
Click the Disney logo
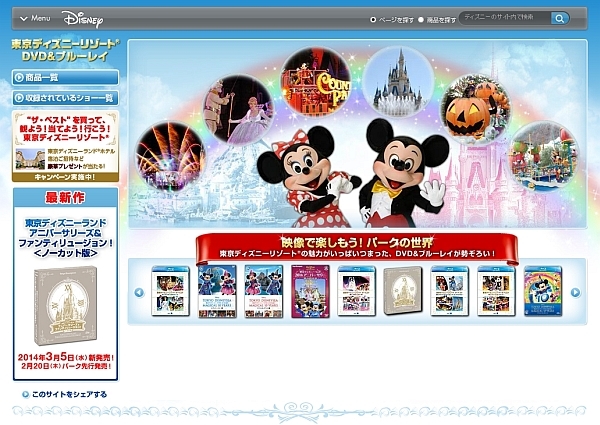(82, 18)
